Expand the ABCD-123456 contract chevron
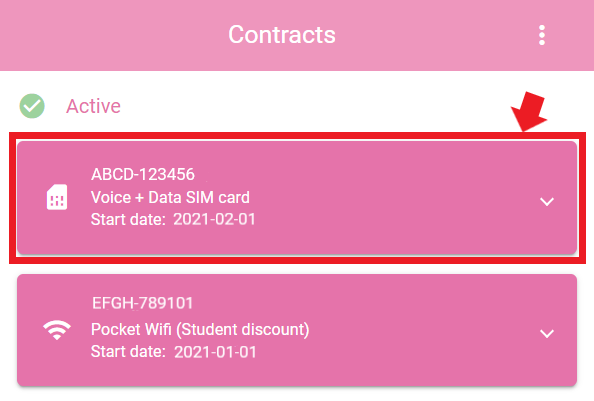The image size is (594, 401). tap(547, 201)
